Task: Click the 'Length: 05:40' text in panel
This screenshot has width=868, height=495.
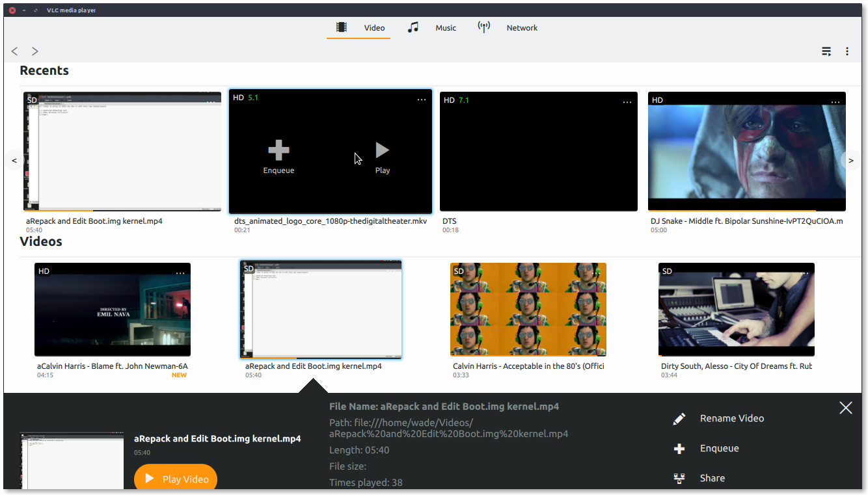Action: [x=359, y=450]
